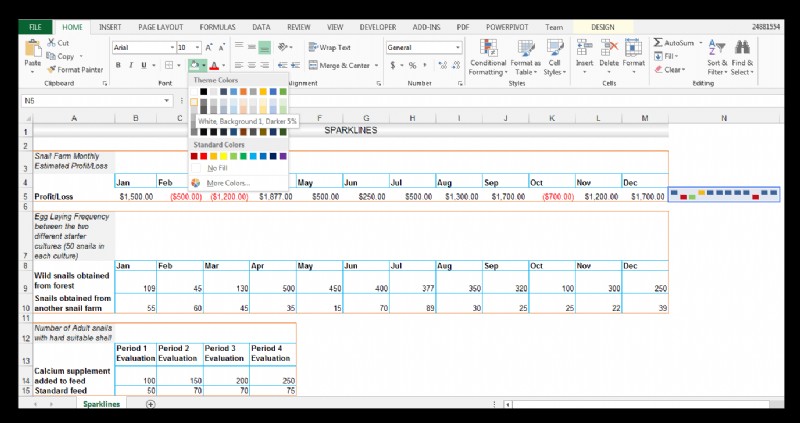Open the FORMULAS ribbon tab
The image size is (800, 423).
point(217,27)
